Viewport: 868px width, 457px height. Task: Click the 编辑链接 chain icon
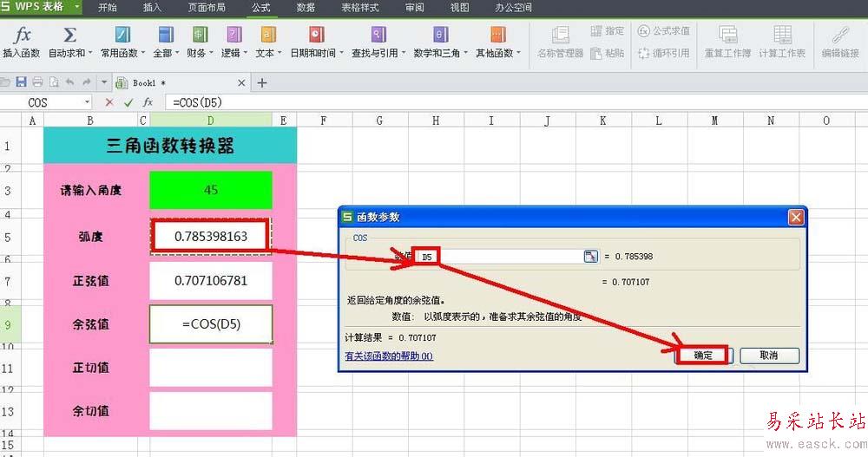click(840, 35)
